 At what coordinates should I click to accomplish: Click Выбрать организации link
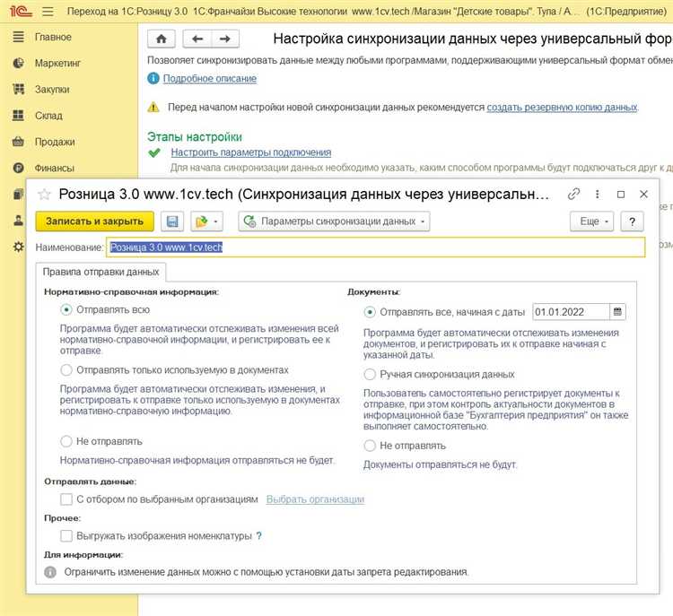coord(316,499)
